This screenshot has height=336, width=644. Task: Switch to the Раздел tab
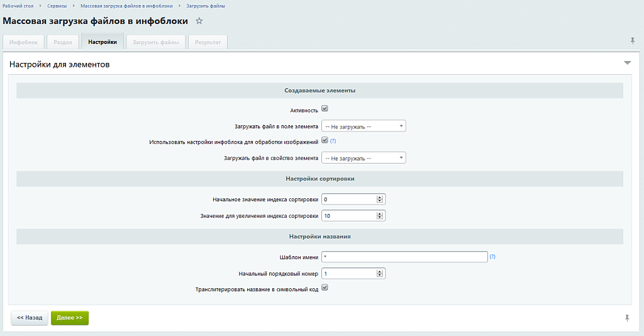(63, 42)
